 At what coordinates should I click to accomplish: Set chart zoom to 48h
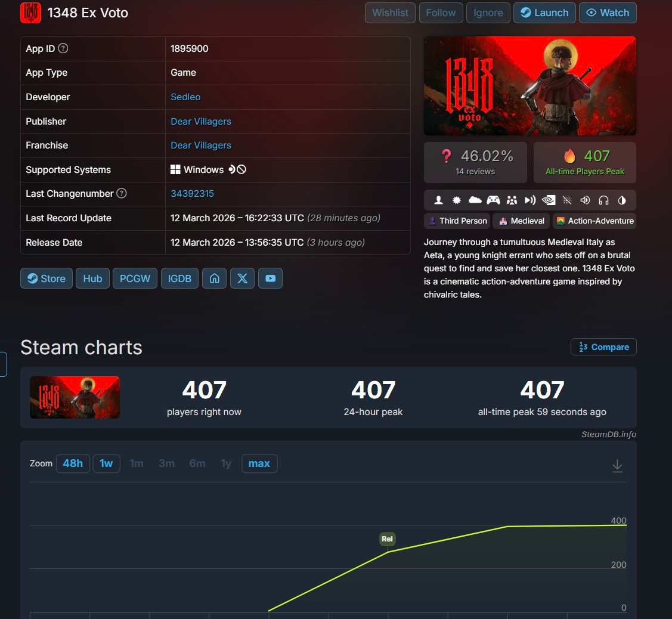pyautogui.click(x=73, y=463)
